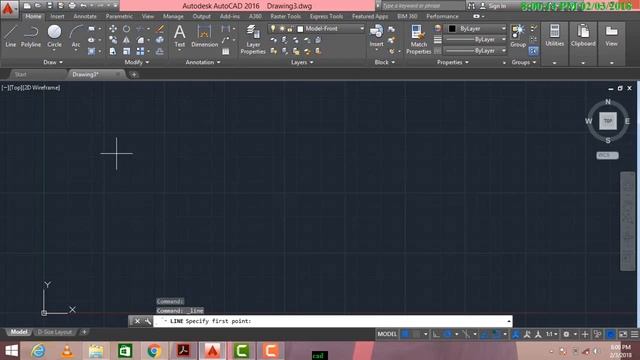
Task: Open the AutoCAD application menu button
Action: tap(8, 8)
